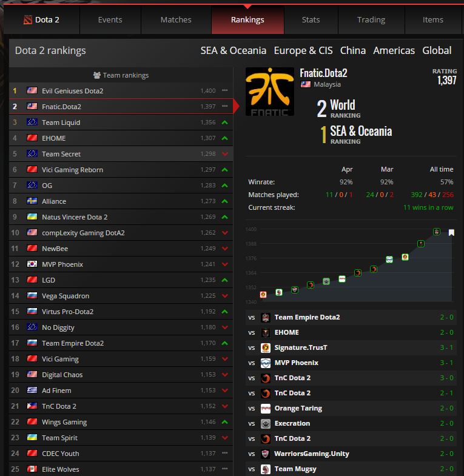
Task: Click the Signature.Trust team icon
Action: click(266, 348)
